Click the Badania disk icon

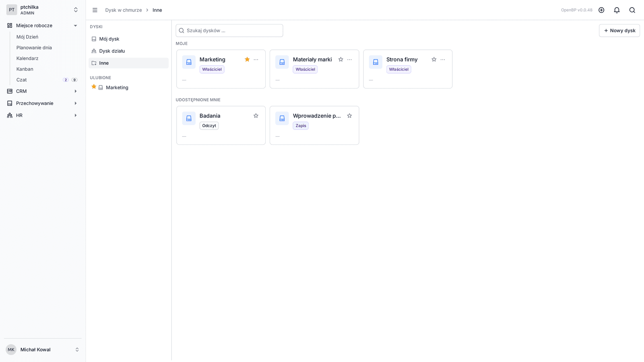pos(189,118)
